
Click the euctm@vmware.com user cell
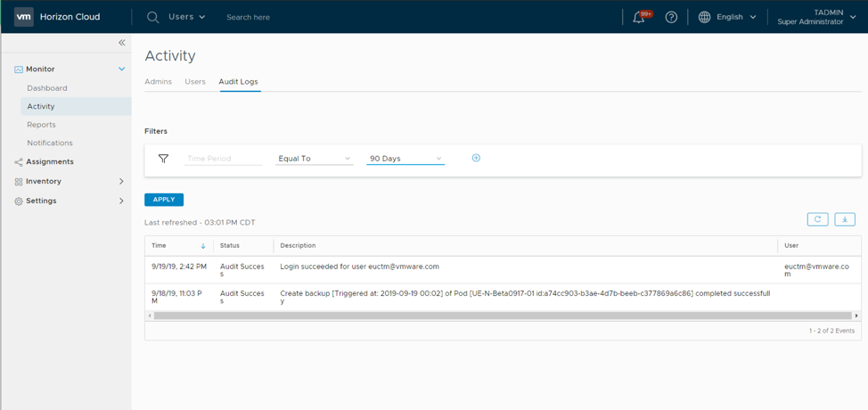tap(816, 271)
